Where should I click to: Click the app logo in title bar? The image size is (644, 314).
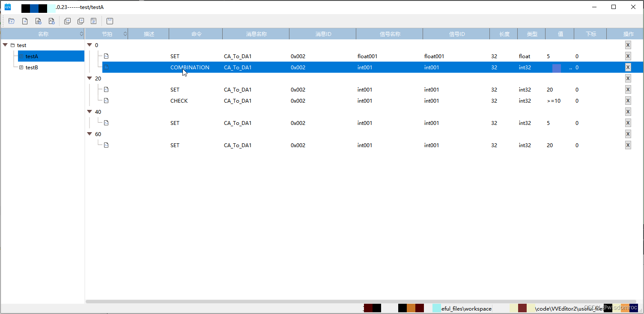[8, 7]
